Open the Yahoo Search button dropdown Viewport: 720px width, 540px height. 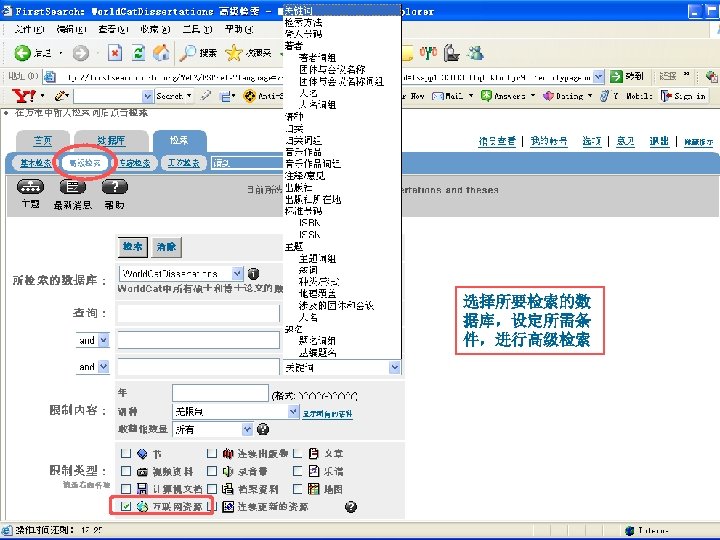pos(189,96)
